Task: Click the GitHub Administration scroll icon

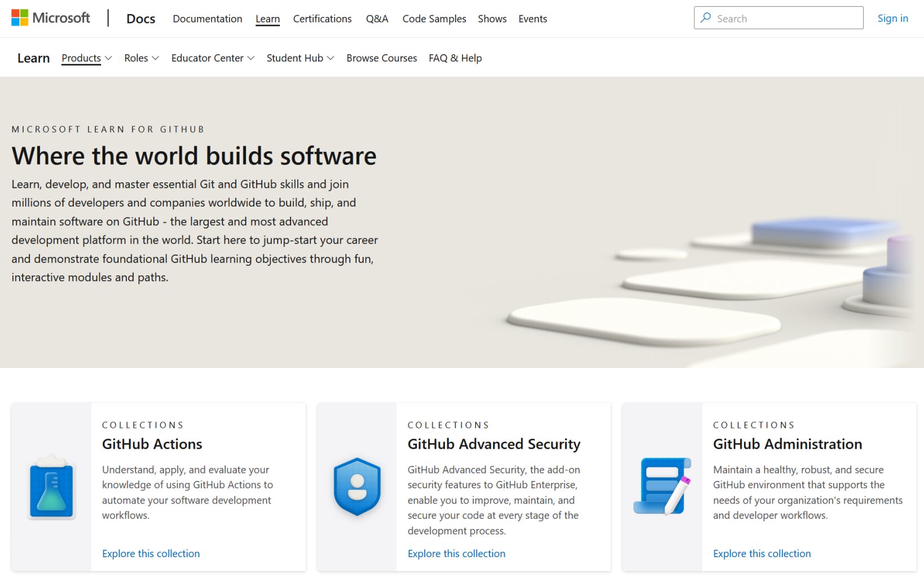Action: 662,487
